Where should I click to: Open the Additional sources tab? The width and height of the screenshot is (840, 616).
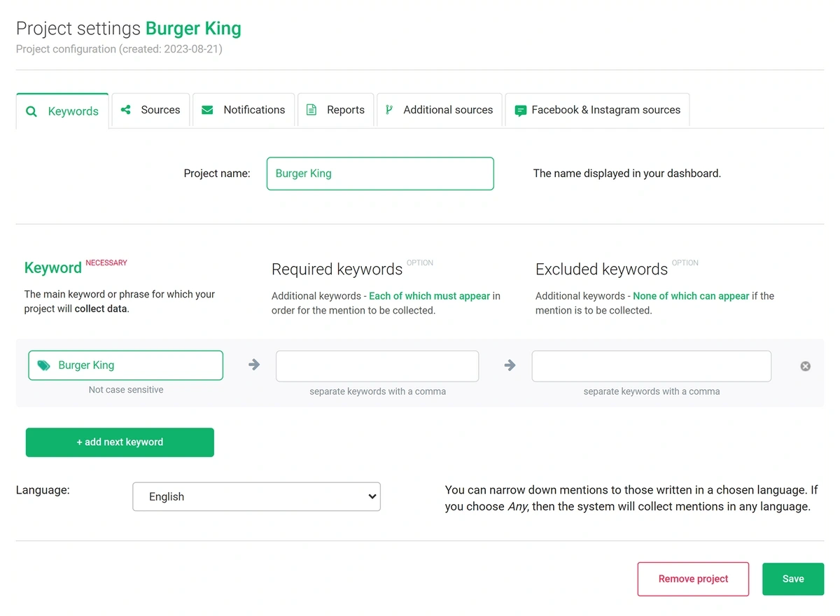pos(440,110)
